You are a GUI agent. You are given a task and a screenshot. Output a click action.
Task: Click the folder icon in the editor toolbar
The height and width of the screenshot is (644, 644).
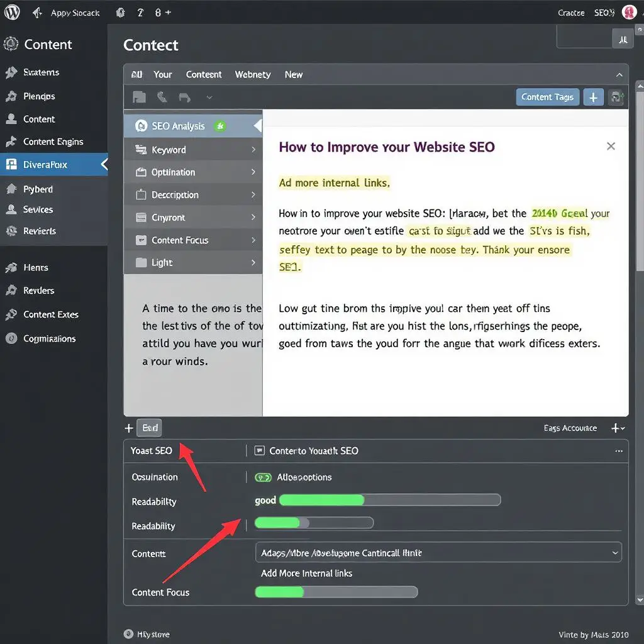click(139, 97)
